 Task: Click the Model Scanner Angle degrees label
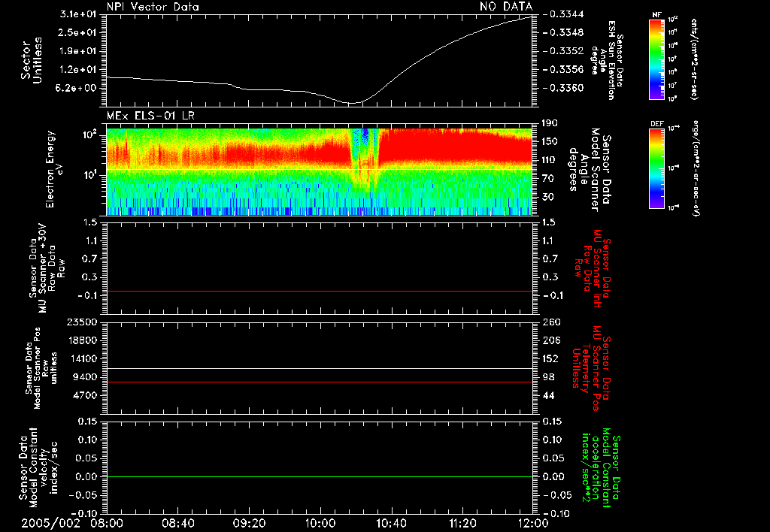(x=590, y=170)
